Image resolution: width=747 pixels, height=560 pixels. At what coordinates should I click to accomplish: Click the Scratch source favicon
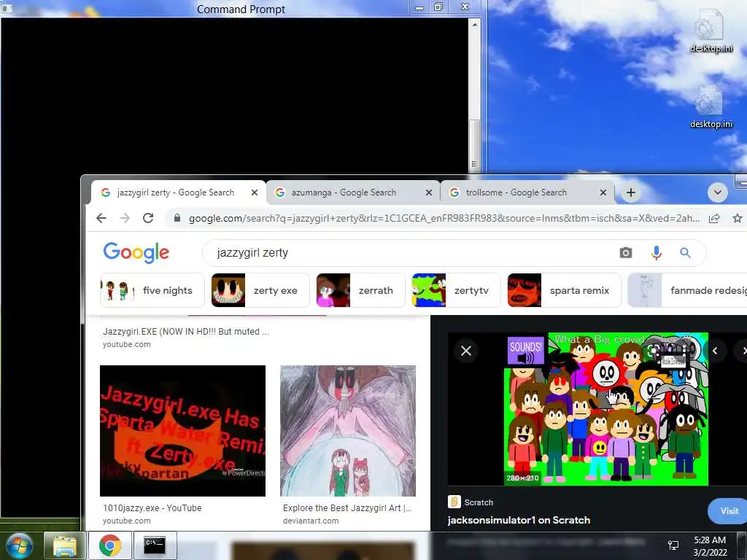click(x=454, y=502)
